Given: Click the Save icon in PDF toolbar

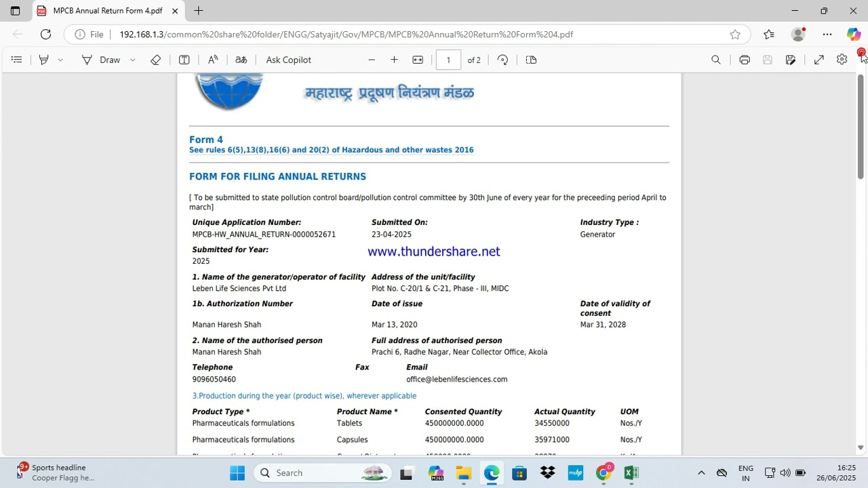Looking at the screenshot, I should [x=768, y=60].
